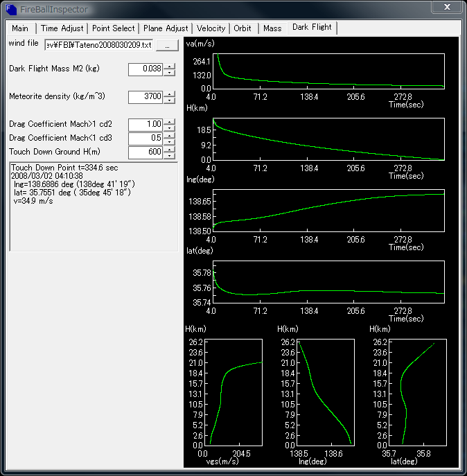Click the H(km) versus vgs(m/s) graph
Screen dimensions: 467x476
[x=233, y=393]
